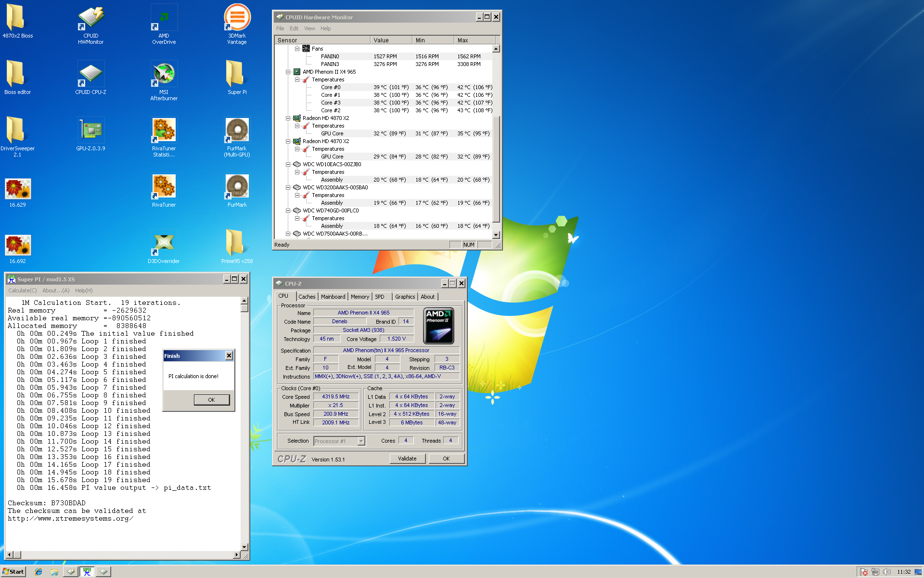Click Super PI vertical scrollbar down arrow
The height and width of the screenshot is (578, 924).
pyautogui.click(x=244, y=547)
